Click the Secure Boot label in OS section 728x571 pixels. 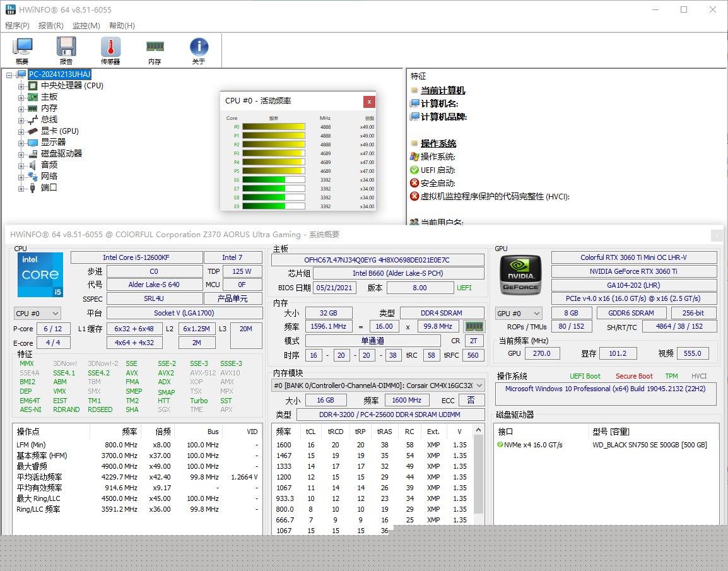(x=634, y=376)
